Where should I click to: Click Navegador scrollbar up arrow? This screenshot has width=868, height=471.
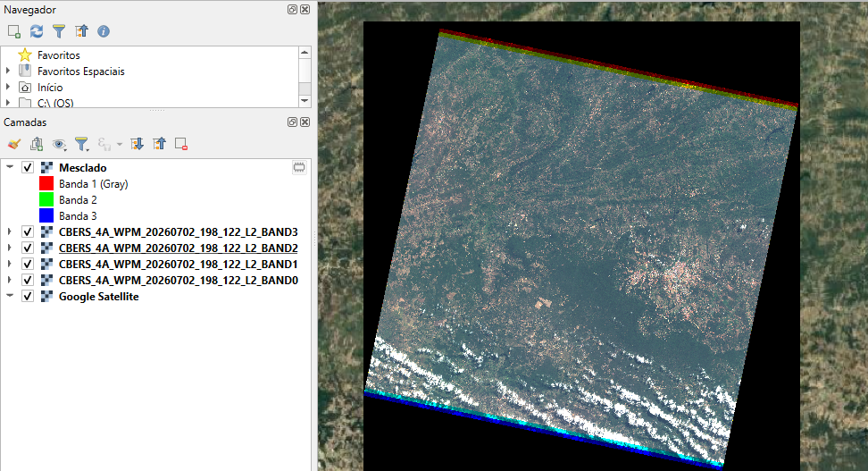tap(305, 52)
